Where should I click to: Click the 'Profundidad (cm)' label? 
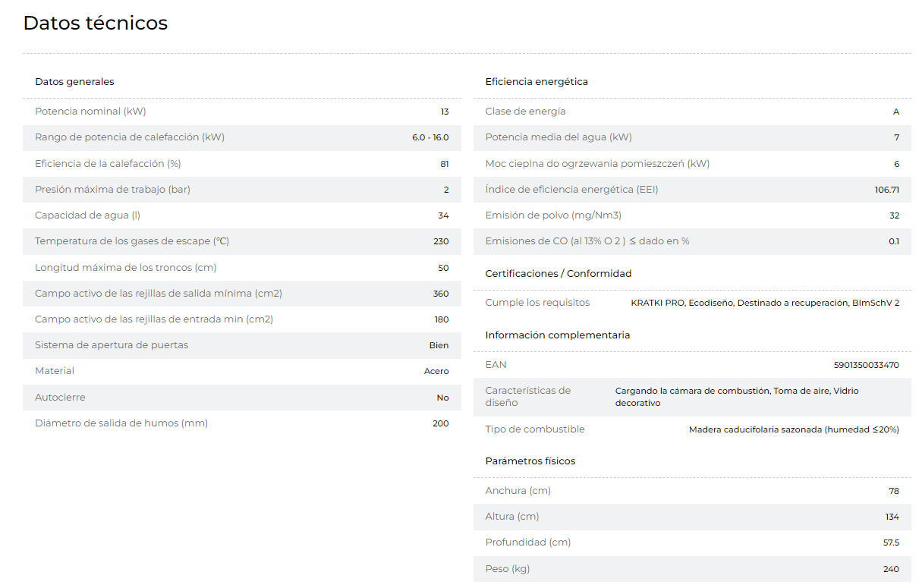(528, 542)
